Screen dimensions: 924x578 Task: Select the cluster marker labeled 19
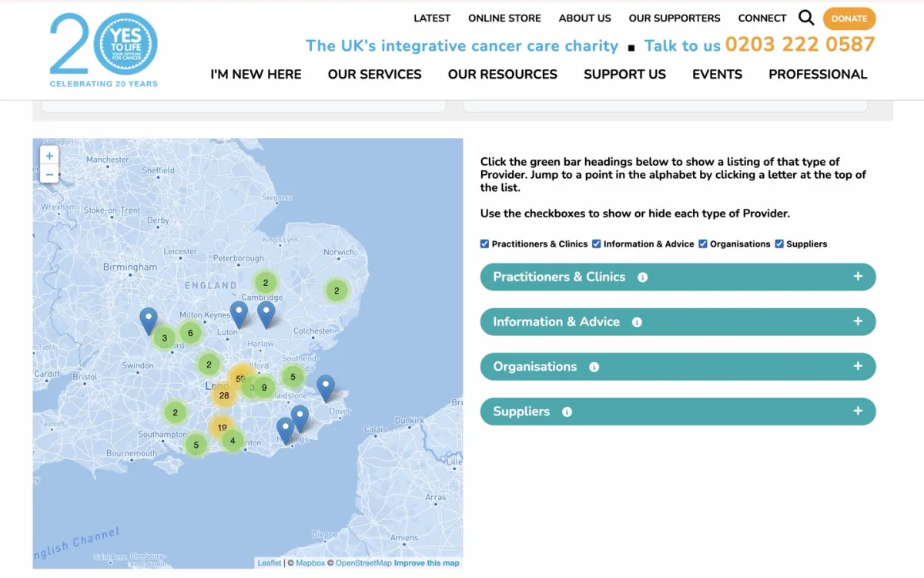point(222,428)
